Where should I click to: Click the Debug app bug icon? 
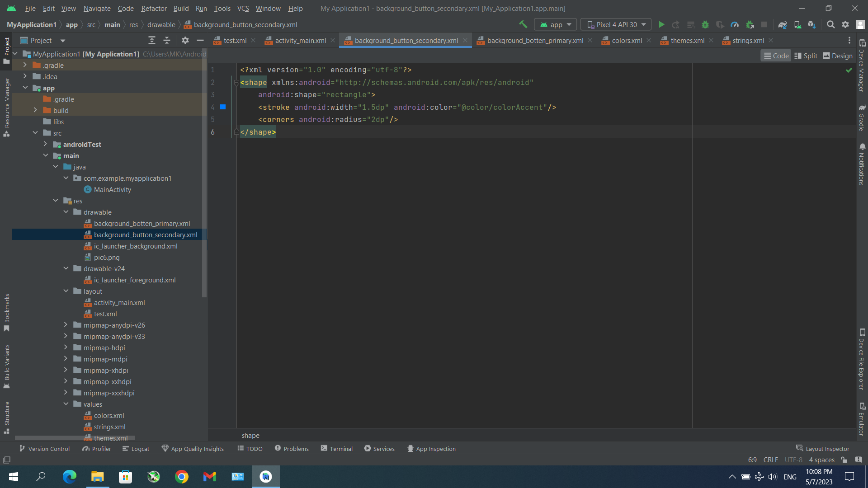coord(705,24)
